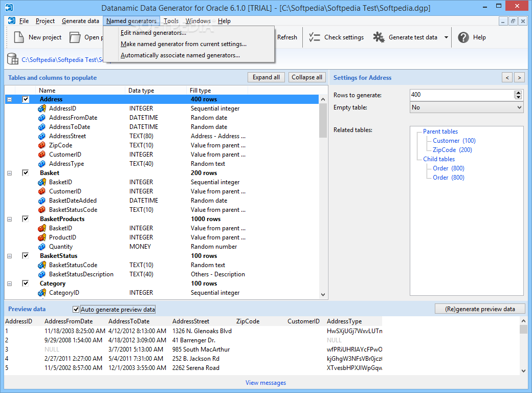Viewport: 532px width, 393px height.
Task: Click the tables list vertical scrollbar thumb
Action: [323, 121]
